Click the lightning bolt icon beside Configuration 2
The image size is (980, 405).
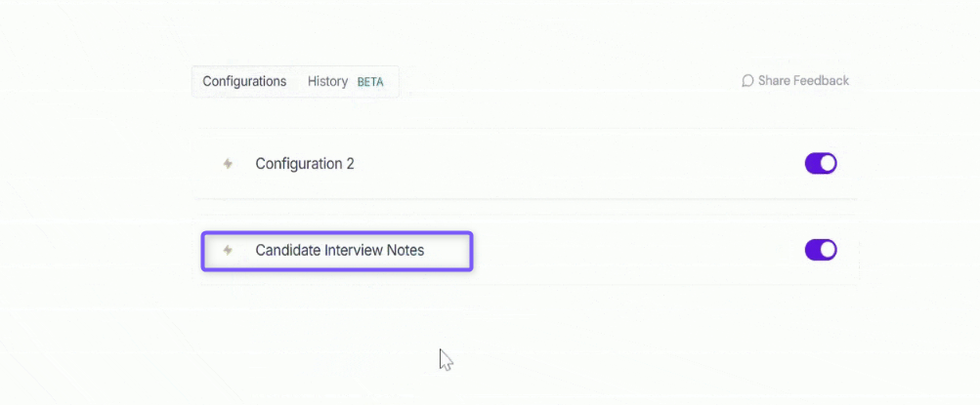point(228,164)
